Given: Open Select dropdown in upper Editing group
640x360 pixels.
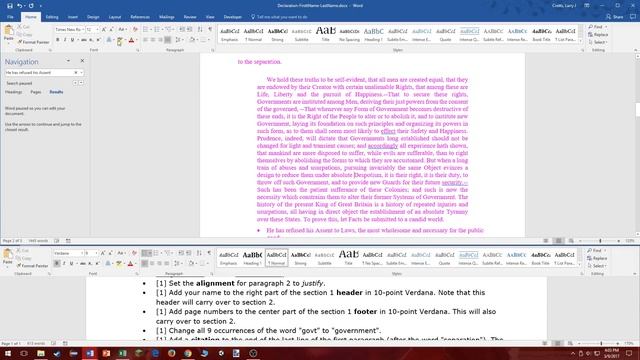Looking at the screenshot, I should tap(598, 42).
